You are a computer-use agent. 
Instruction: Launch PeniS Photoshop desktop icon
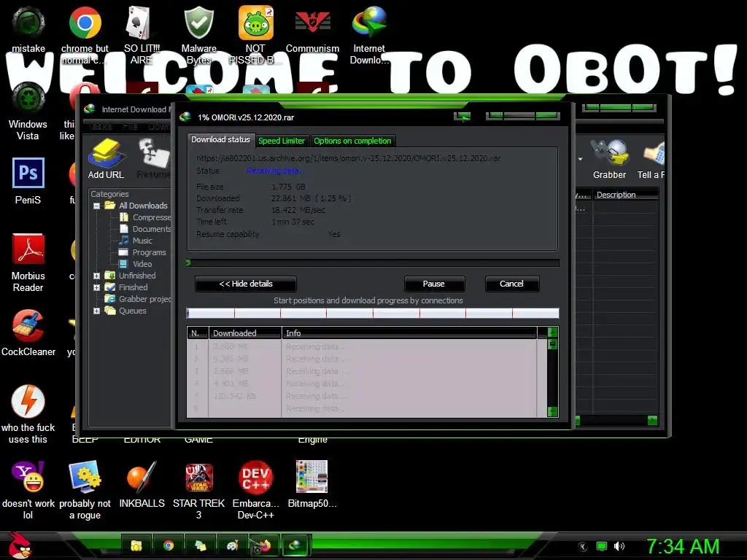pyautogui.click(x=28, y=181)
